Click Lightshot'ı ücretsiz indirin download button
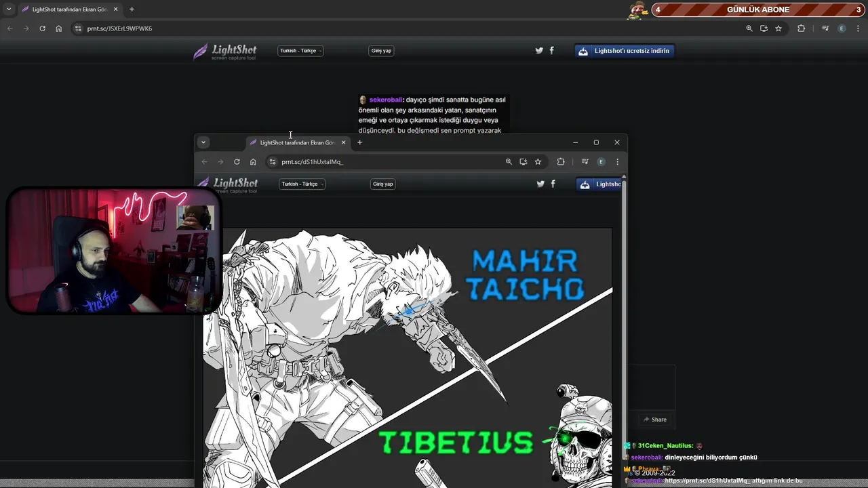 (625, 51)
